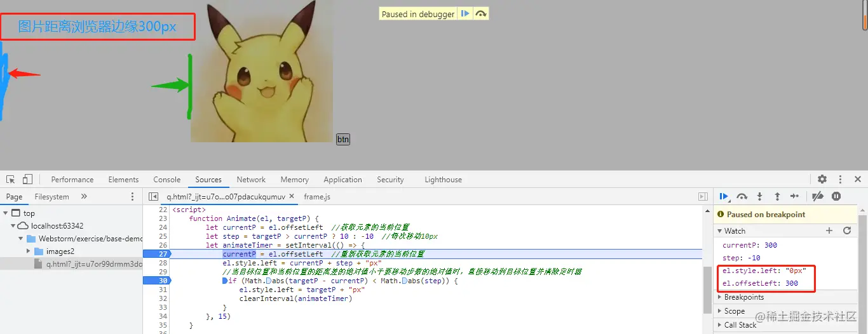Select the el.style.left watch expression

pos(764,271)
